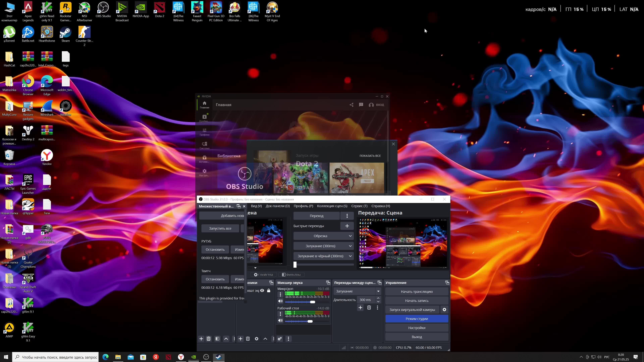Increase transition duration with up arrow

tap(378, 298)
